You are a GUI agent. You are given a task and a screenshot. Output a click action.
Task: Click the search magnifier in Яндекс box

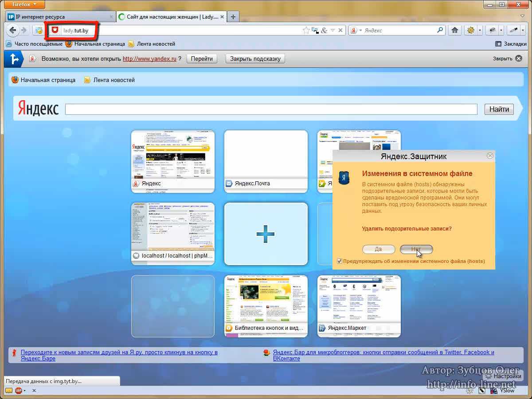point(440,30)
